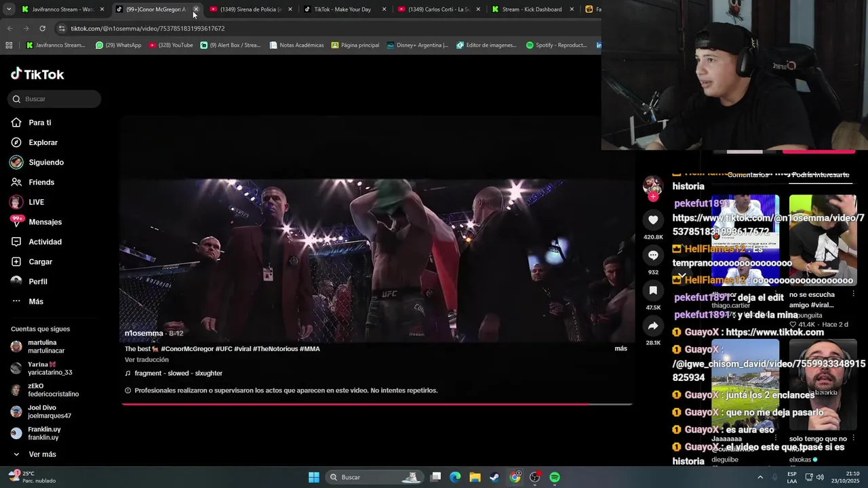Open the comments bubble icon

653,255
